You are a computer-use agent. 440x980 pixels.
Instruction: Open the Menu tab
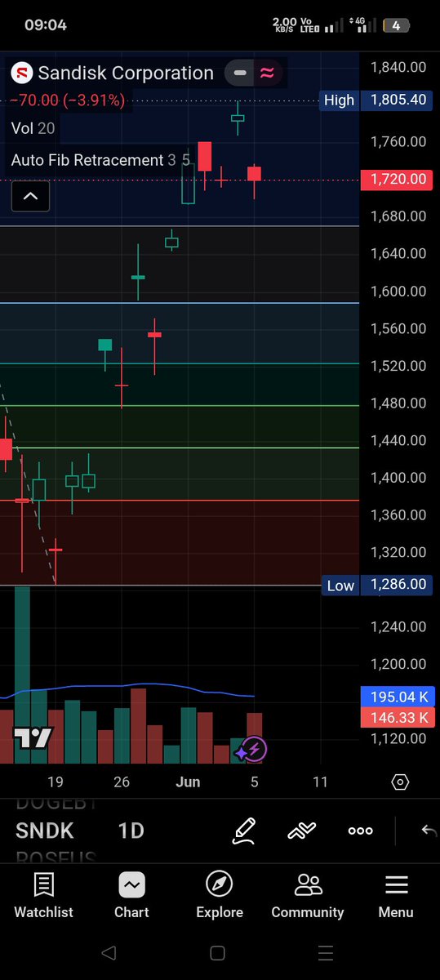pos(396,896)
